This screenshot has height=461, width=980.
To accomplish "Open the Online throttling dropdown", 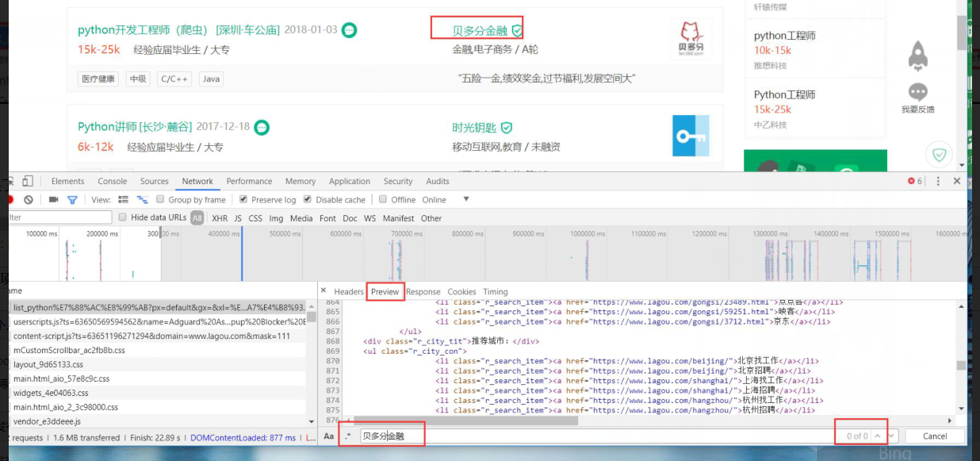I will coord(446,199).
